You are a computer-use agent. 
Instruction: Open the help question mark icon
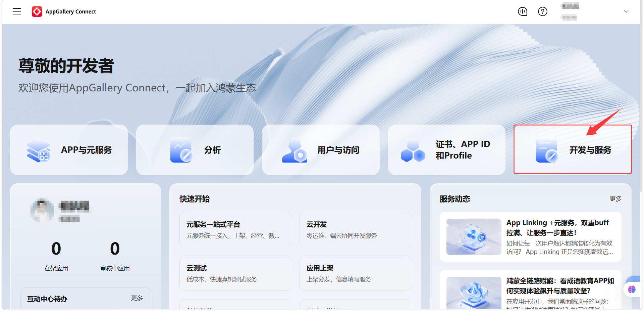pos(542,11)
